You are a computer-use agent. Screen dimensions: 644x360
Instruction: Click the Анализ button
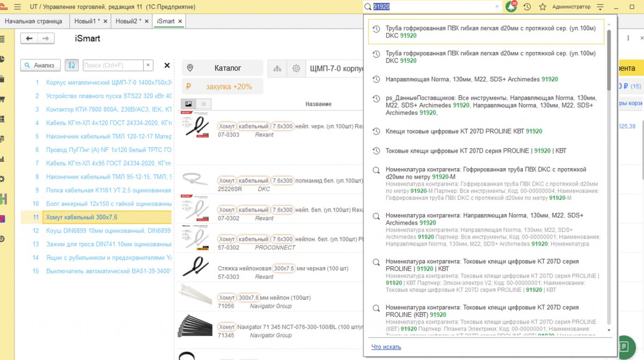click(40, 65)
